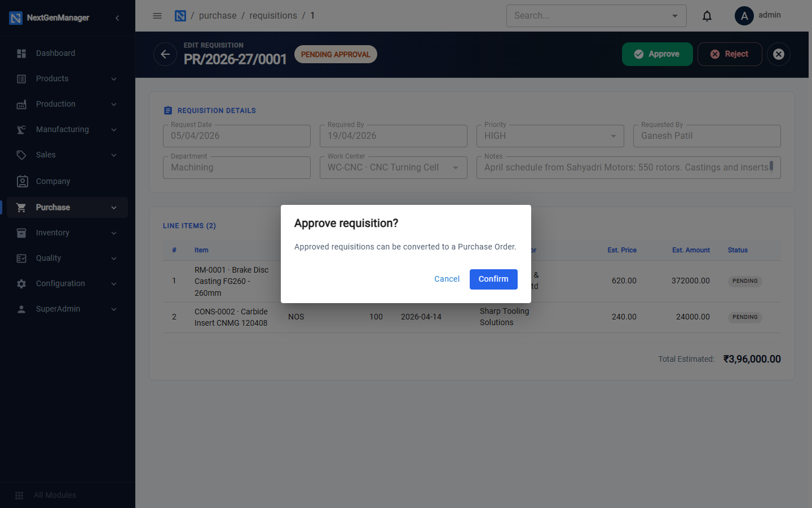Expand the Quality menu

[114, 259]
